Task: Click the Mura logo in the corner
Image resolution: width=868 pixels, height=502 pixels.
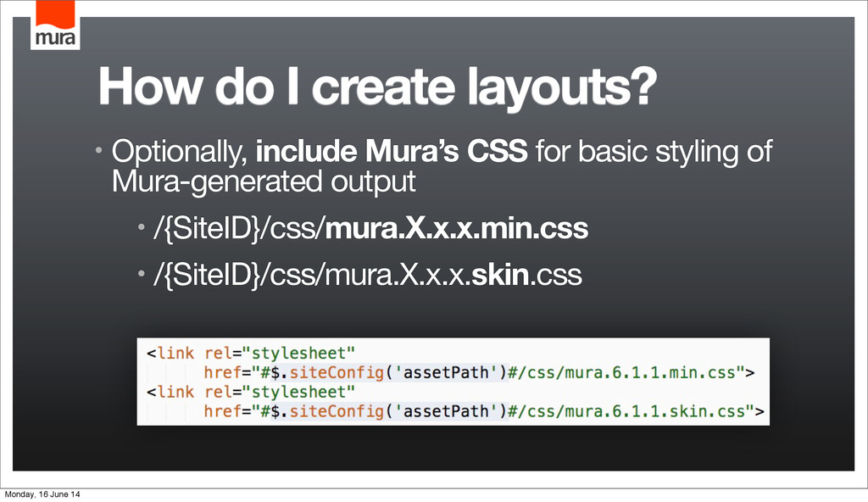Action: 55,25
